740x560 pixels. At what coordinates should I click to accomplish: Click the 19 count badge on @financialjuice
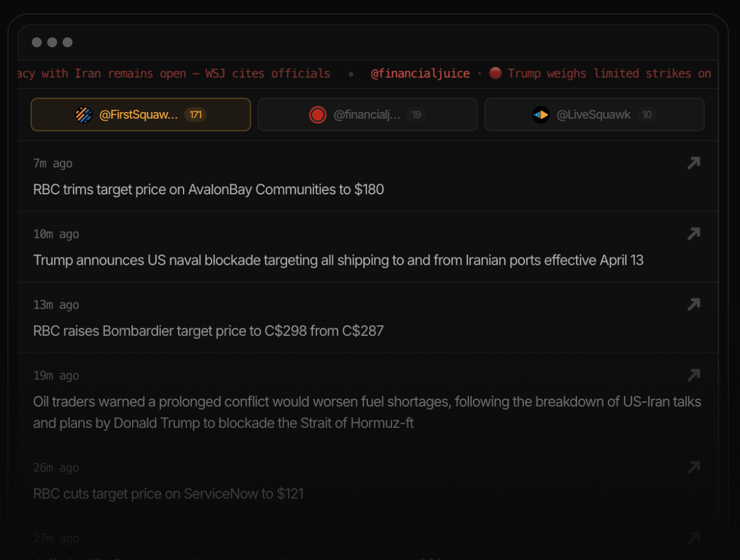tap(416, 114)
